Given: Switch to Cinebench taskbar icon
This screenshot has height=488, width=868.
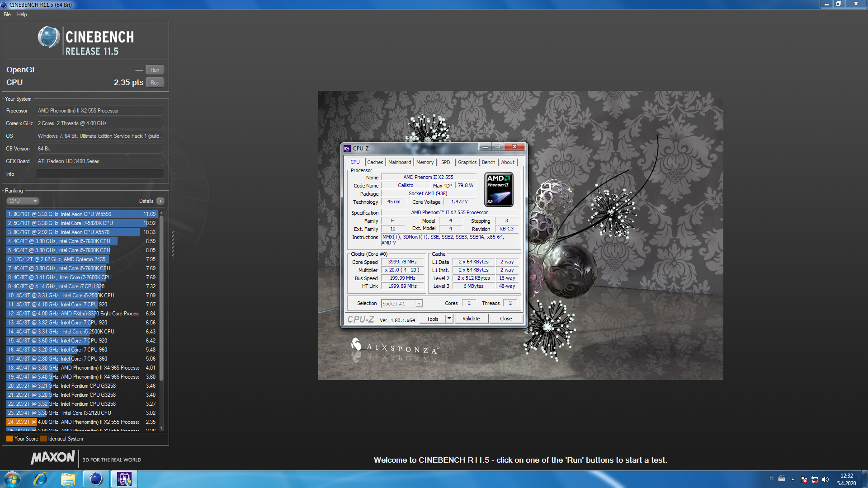Looking at the screenshot, I should pyautogui.click(x=96, y=479).
